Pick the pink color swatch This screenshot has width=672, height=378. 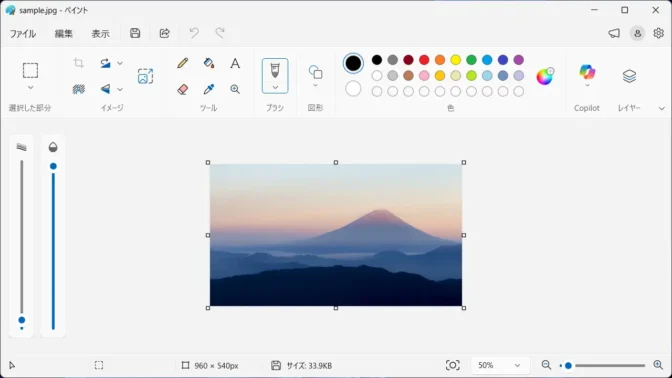click(424, 75)
